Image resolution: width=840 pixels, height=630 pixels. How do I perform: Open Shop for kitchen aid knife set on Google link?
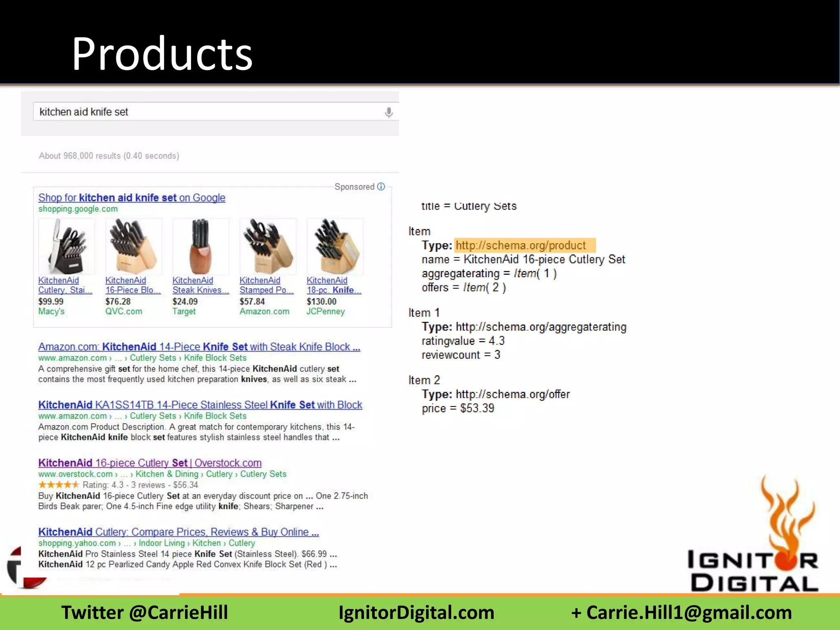point(132,198)
